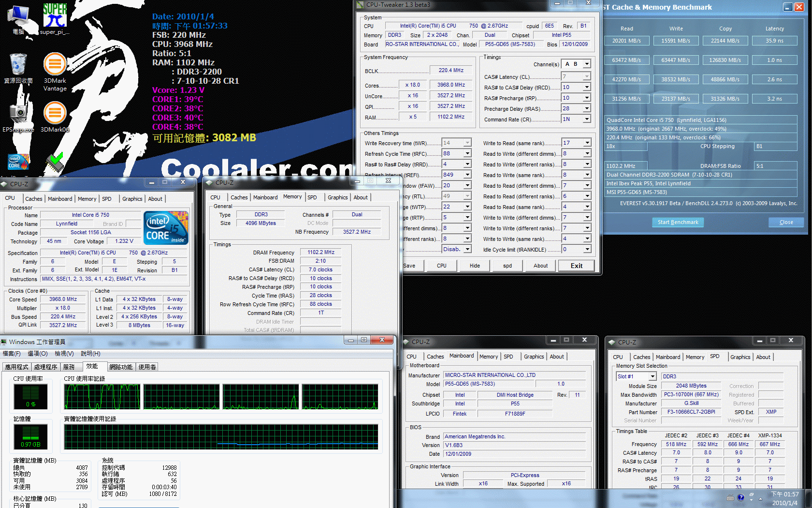Open the 選項(O) menu in Task Manager
This screenshot has width=812, height=508.
click(x=38, y=354)
